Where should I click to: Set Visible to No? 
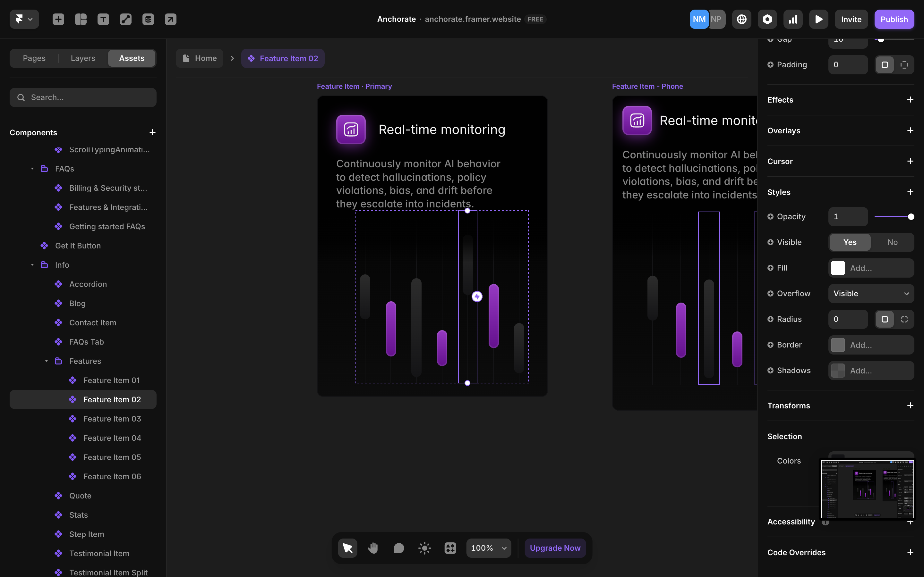(892, 242)
